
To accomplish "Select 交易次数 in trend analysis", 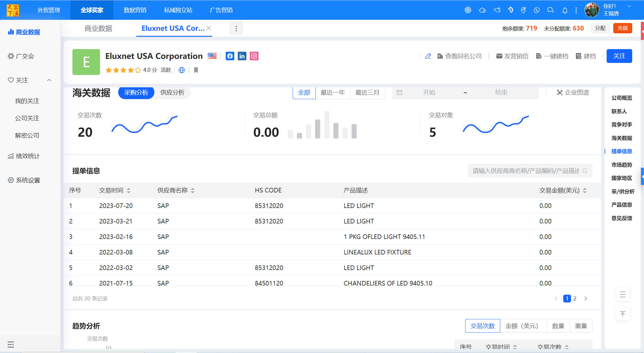I will pos(483,326).
